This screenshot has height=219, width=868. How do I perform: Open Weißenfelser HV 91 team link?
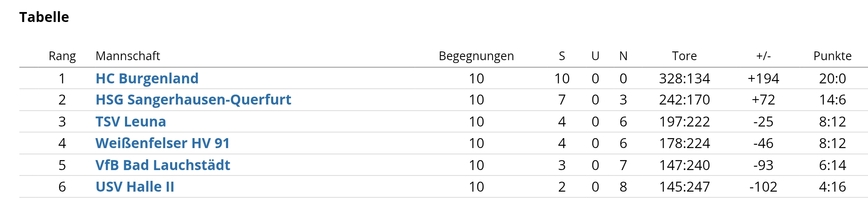(x=162, y=143)
